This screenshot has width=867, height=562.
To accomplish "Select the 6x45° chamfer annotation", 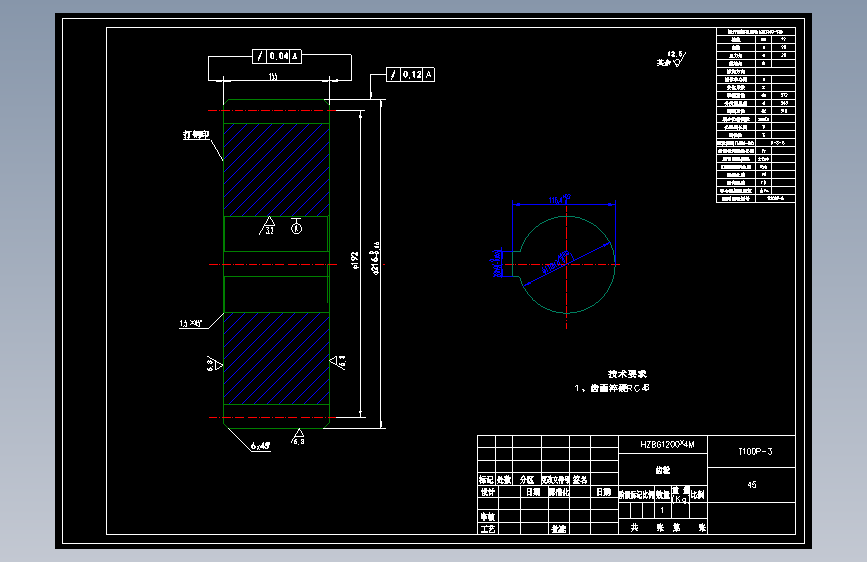I will [260, 446].
